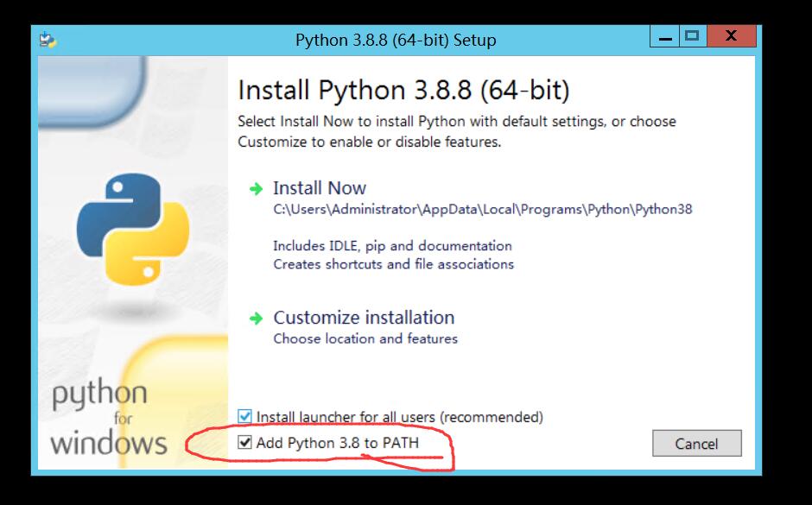812x505 pixels.
Task: Click 'Creates shortcuts and file associations' line
Action: click(393, 264)
